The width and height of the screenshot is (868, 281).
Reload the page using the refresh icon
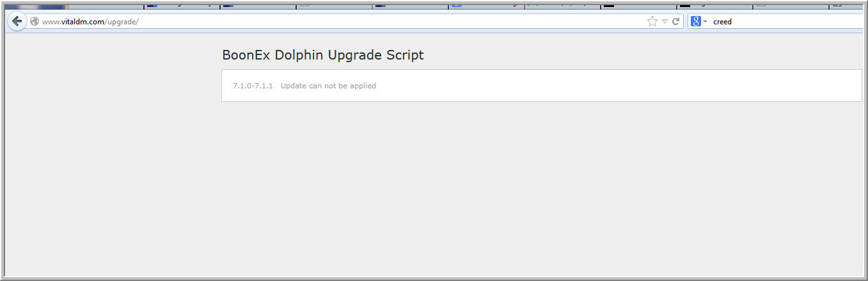[675, 21]
